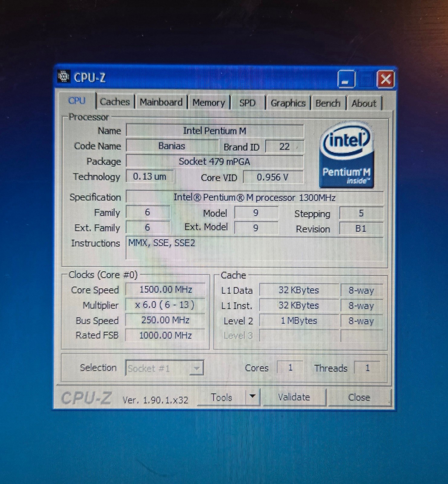Click the Core Speed value 1500.00 MHz
448x484 pixels.
[165, 289]
